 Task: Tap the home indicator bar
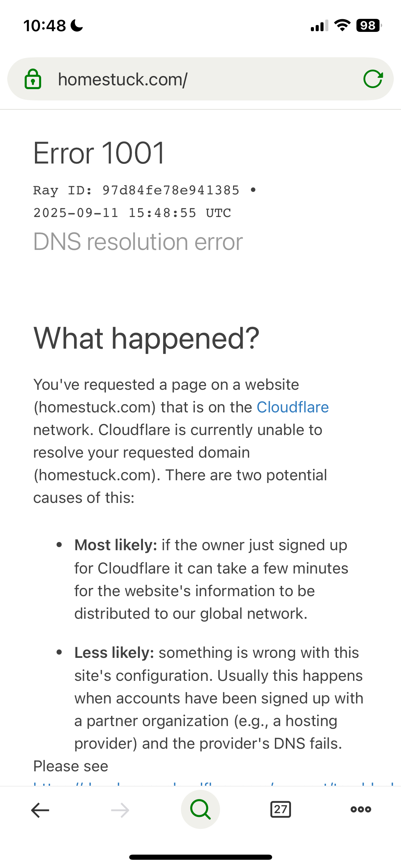point(200,857)
